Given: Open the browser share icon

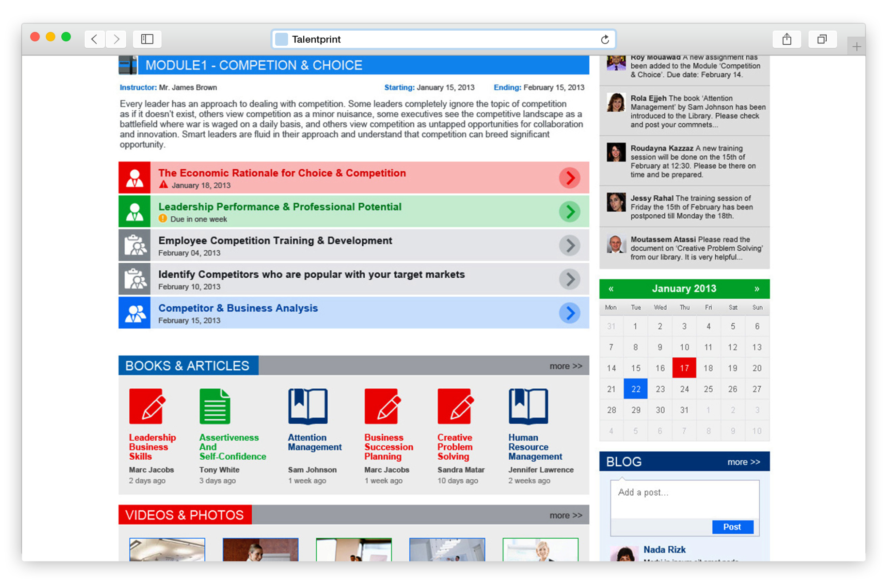Looking at the screenshot, I should [x=787, y=39].
